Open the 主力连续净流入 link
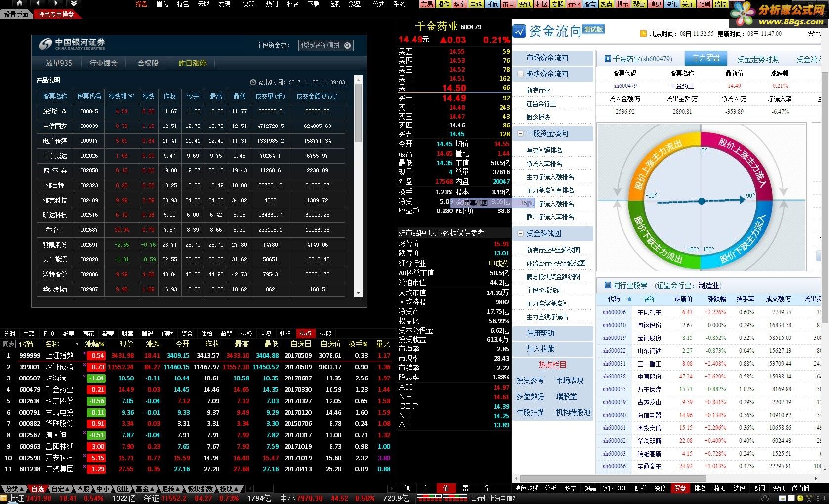This screenshot has width=829, height=504. click(x=547, y=303)
